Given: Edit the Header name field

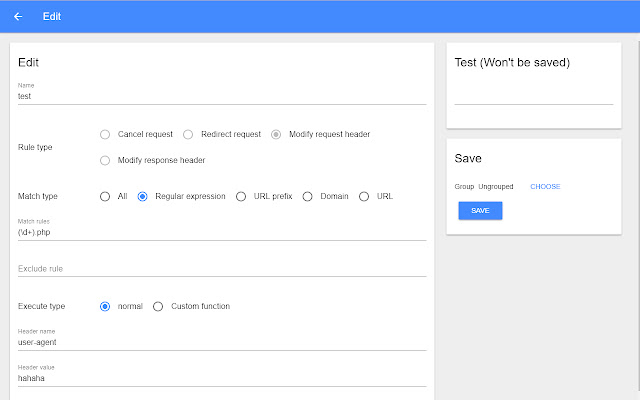Looking at the screenshot, I should pos(222,342).
